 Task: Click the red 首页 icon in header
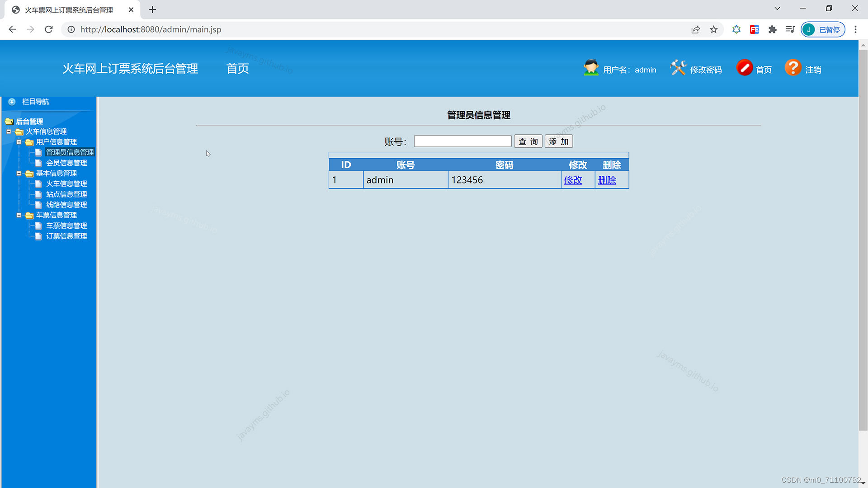coord(744,68)
